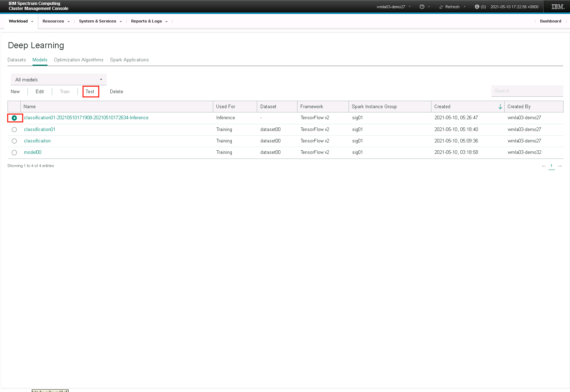
Task: Click the header timestamp 2021-05-10 17:22:56
Action: pos(514,7)
